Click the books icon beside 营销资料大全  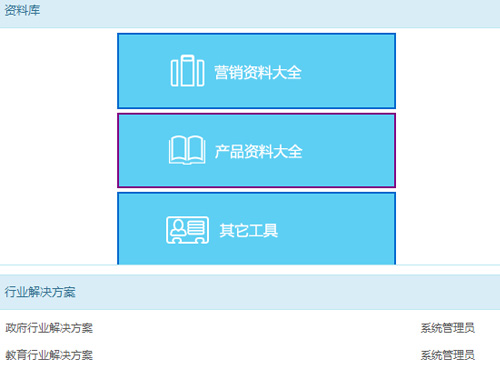pyautogui.click(x=187, y=71)
